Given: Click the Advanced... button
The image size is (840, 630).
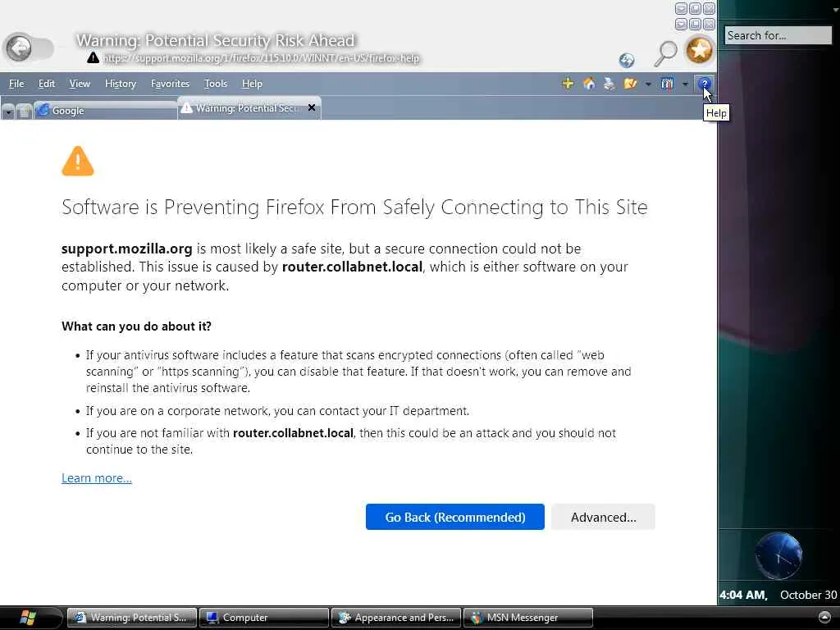Looking at the screenshot, I should tap(603, 517).
